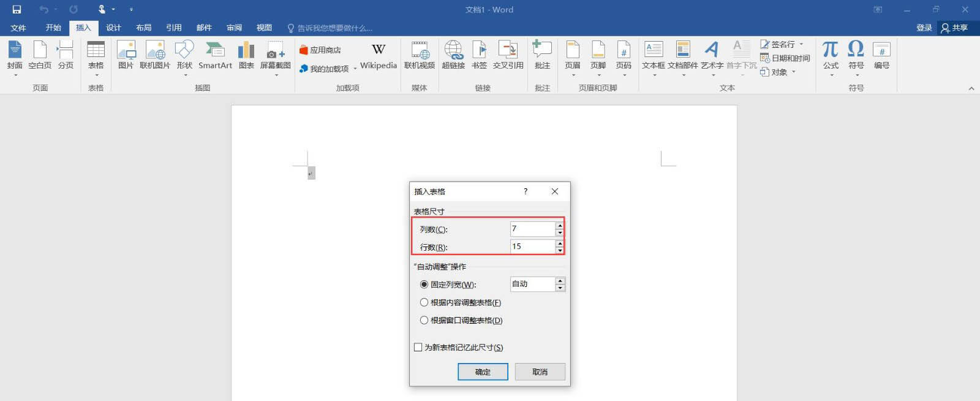
Task: Switch to the View (视图) tab
Action: [264, 28]
